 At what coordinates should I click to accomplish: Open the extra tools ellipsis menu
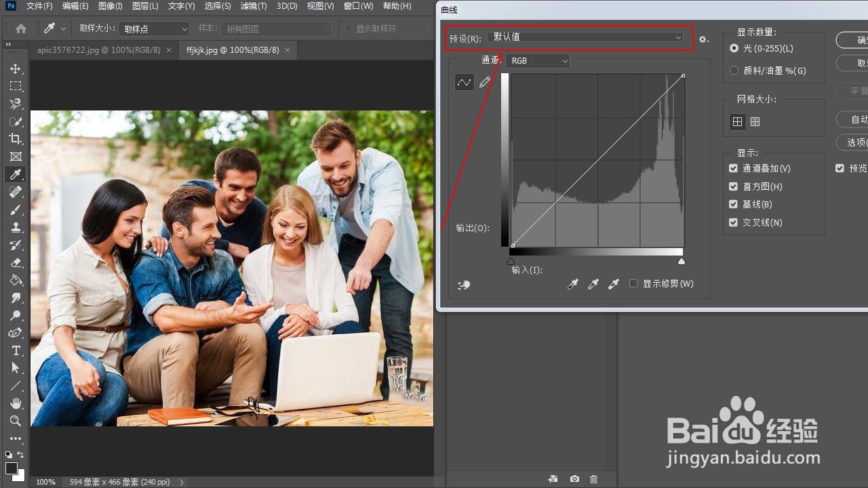click(15, 439)
